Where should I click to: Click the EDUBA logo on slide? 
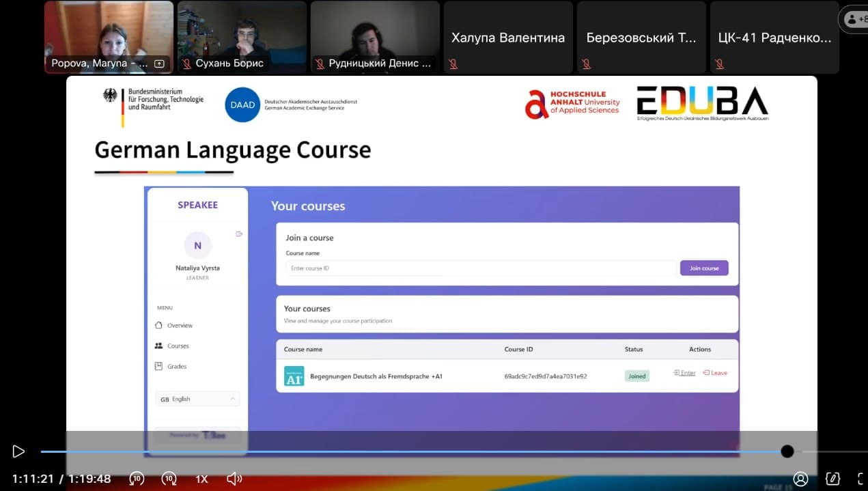(703, 103)
